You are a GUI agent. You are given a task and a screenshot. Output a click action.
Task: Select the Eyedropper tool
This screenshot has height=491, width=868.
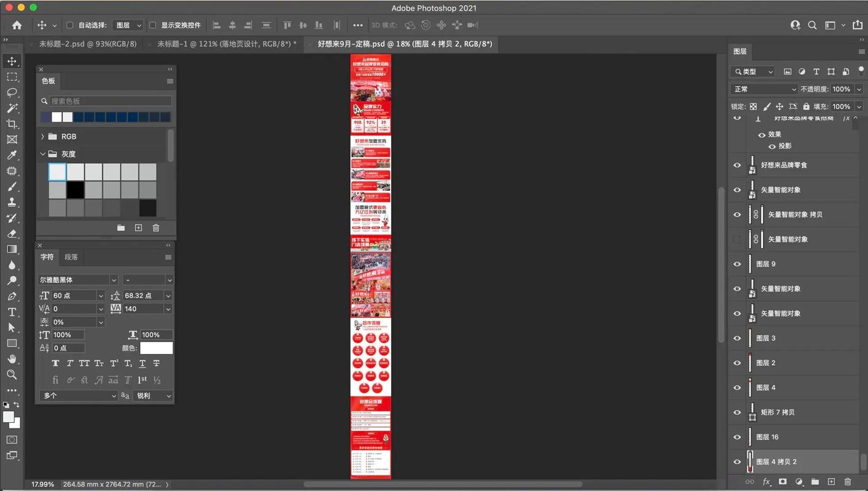click(x=12, y=155)
